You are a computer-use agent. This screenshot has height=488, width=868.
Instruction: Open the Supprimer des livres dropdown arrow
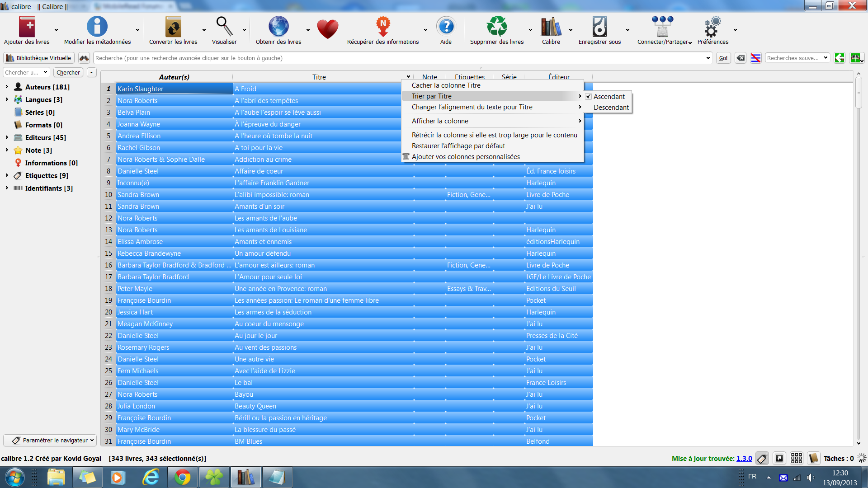530,30
